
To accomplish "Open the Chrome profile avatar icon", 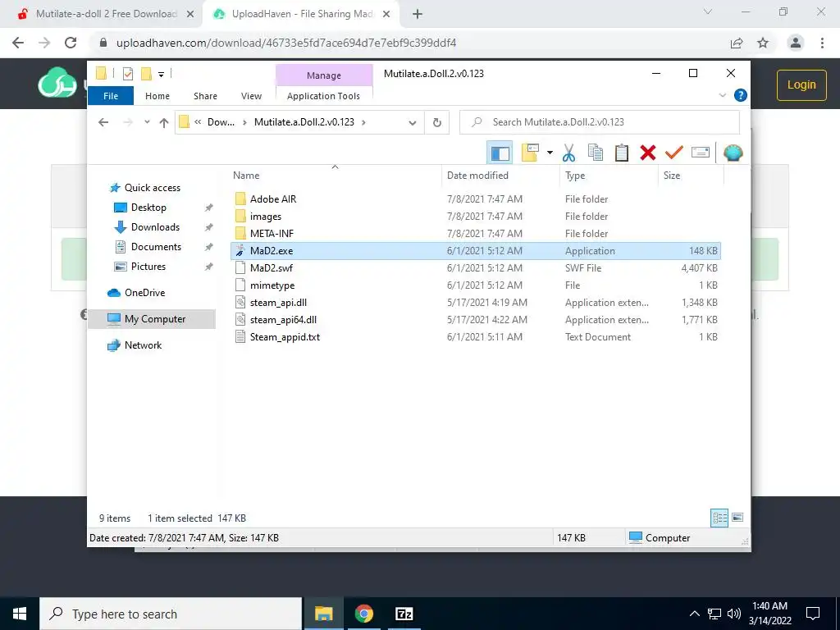I will pos(796,43).
